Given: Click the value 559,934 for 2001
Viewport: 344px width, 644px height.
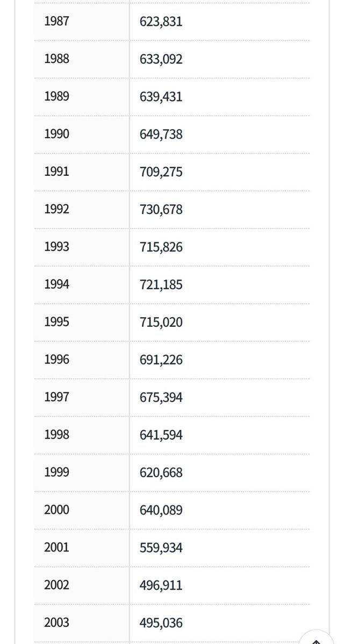Looking at the screenshot, I should (x=161, y=548).
